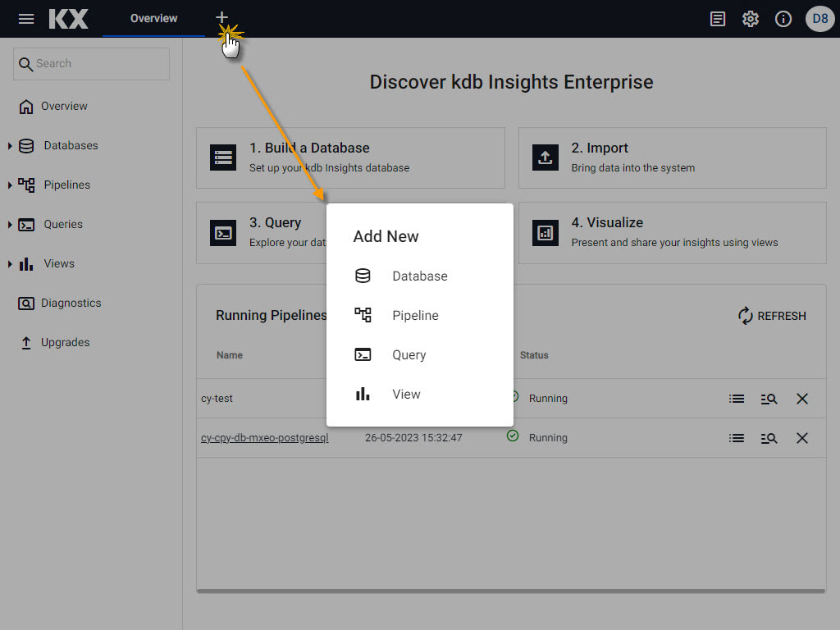This screenshot has width=840, height=630.
Task: Click the Databases sidebar icon
Action: click(x=26, y=146)
